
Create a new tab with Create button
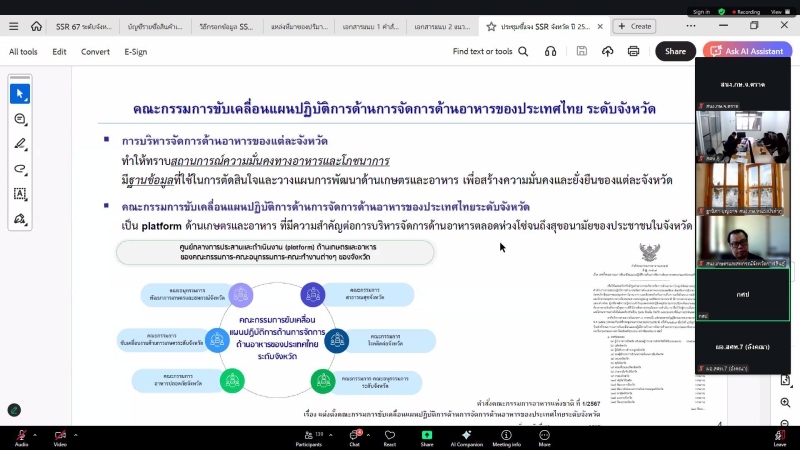point(634,26)
